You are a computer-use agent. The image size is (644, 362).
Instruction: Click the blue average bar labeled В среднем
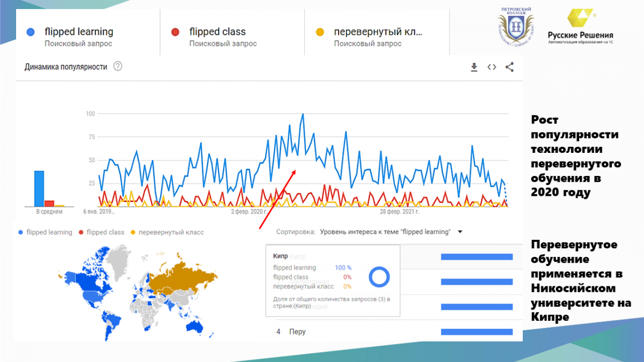(39, 188)
